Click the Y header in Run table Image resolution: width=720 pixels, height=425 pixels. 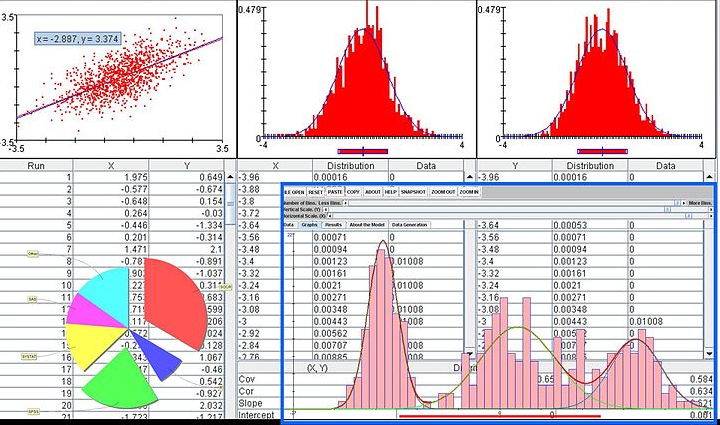[x=187, y=166]
